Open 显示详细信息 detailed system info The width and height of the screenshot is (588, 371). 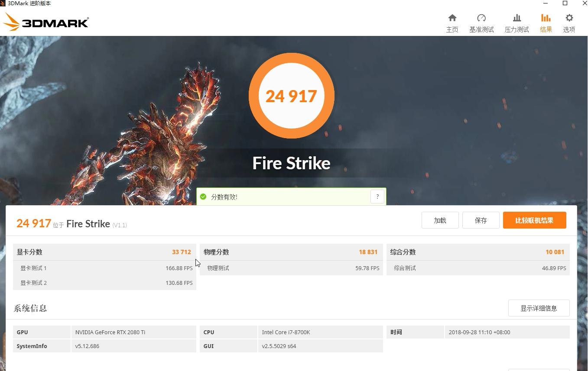coord(539,308)
